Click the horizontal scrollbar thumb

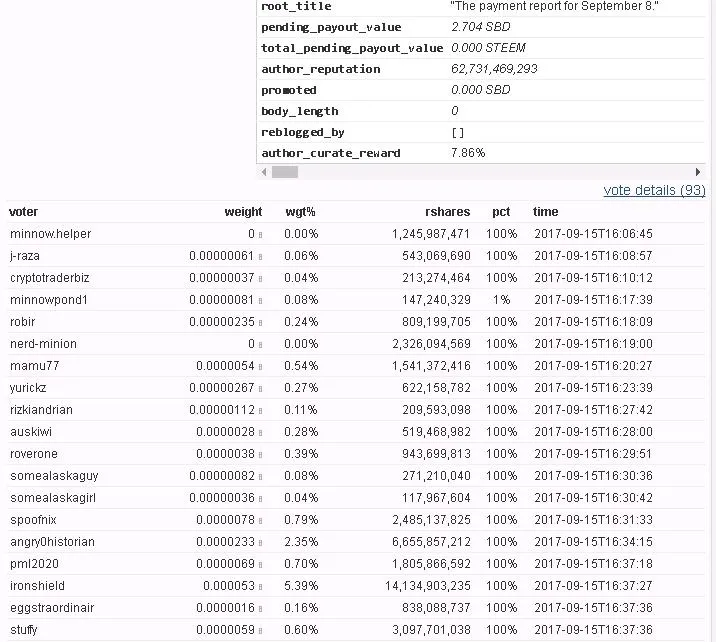tap(285, 172)
